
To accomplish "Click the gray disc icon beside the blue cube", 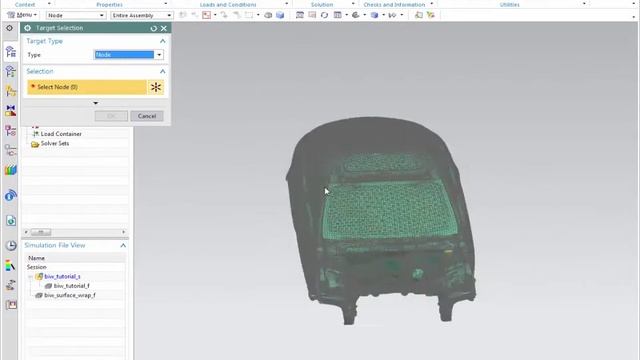I will (268, 15).
